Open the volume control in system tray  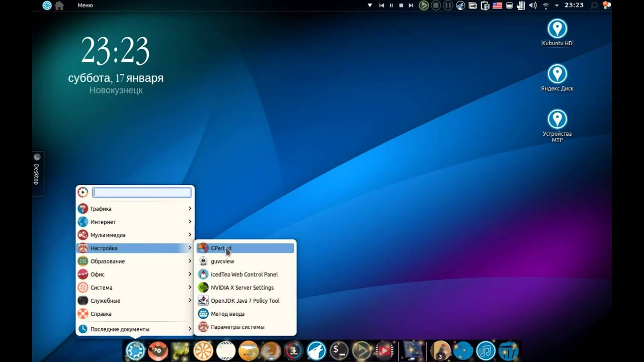(533, 6)
